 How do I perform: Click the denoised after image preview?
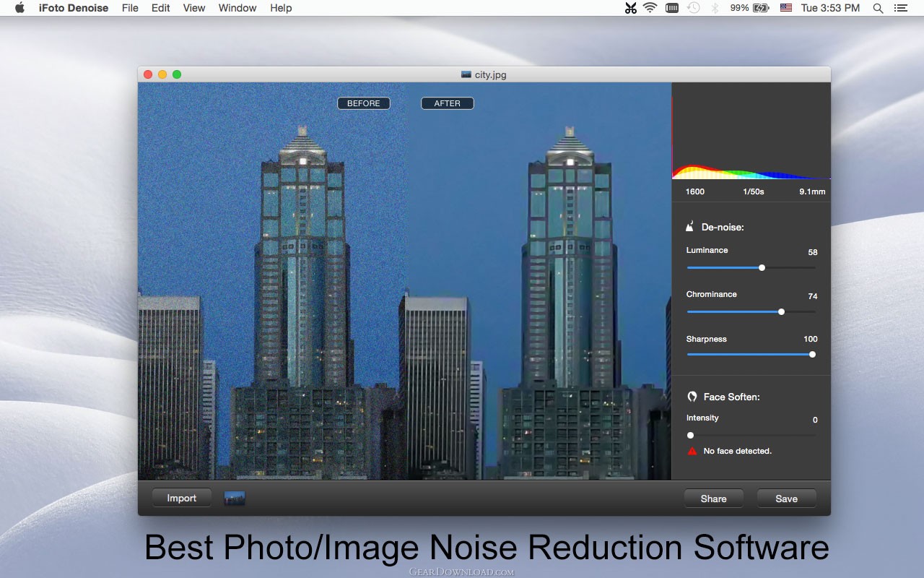[539, 281]
